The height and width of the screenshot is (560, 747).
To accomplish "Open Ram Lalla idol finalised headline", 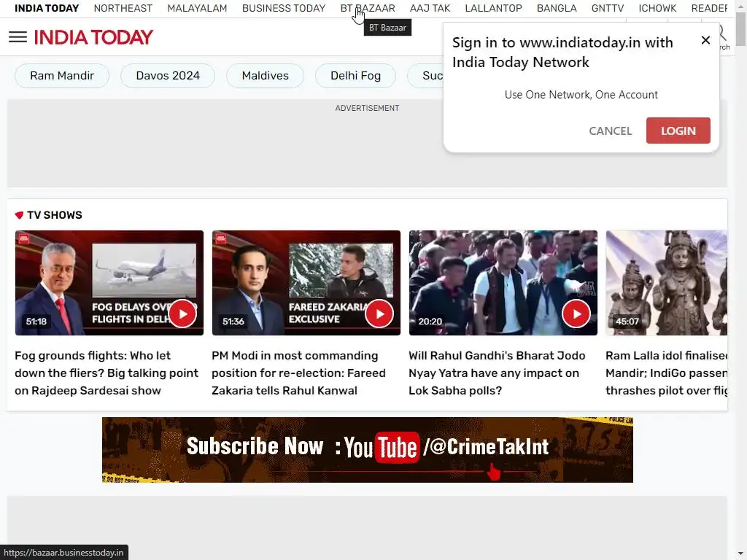I will click(667, 373).
